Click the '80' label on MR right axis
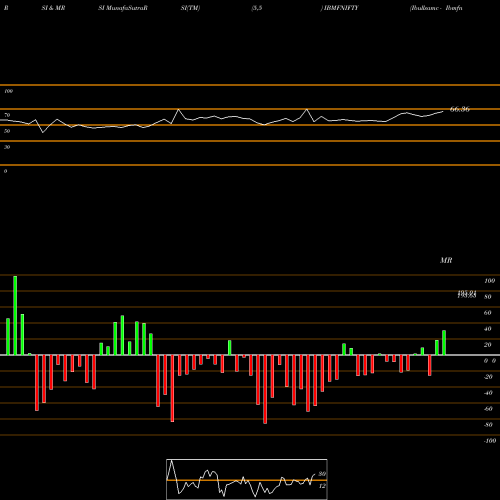 [x=488, y=297]
